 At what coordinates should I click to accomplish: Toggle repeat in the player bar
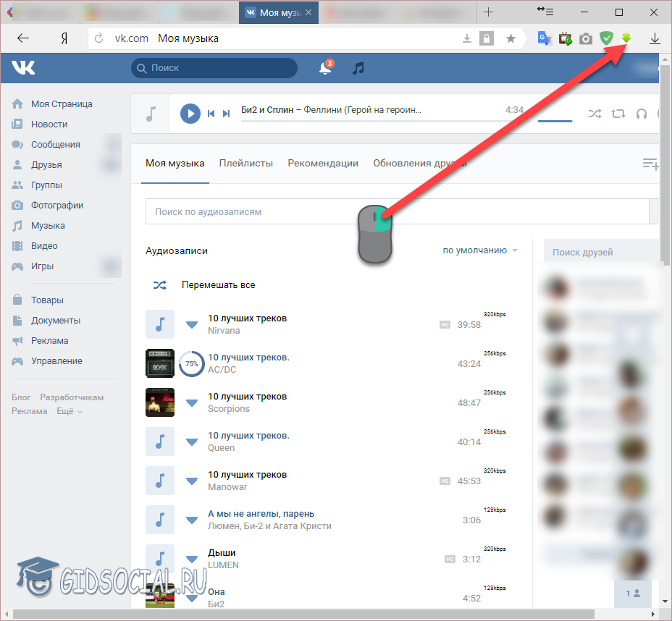[618, 114]
